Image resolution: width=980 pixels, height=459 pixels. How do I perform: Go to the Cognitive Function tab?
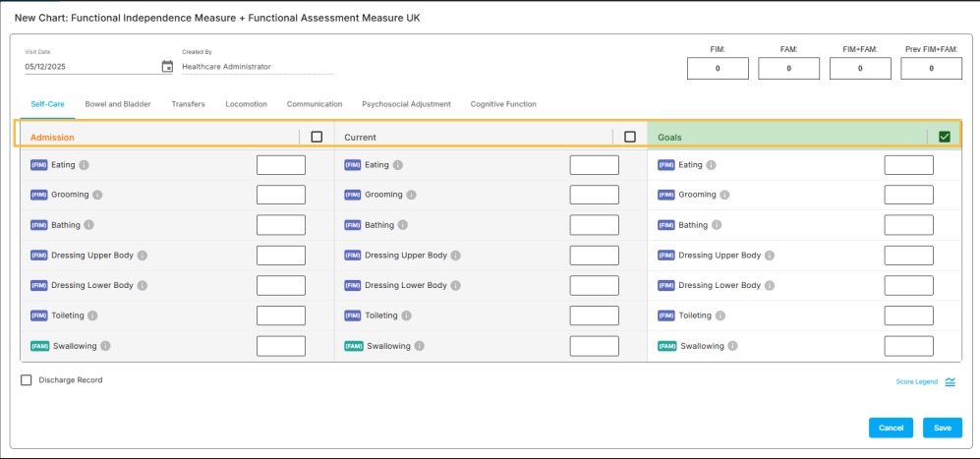point(503,104)
